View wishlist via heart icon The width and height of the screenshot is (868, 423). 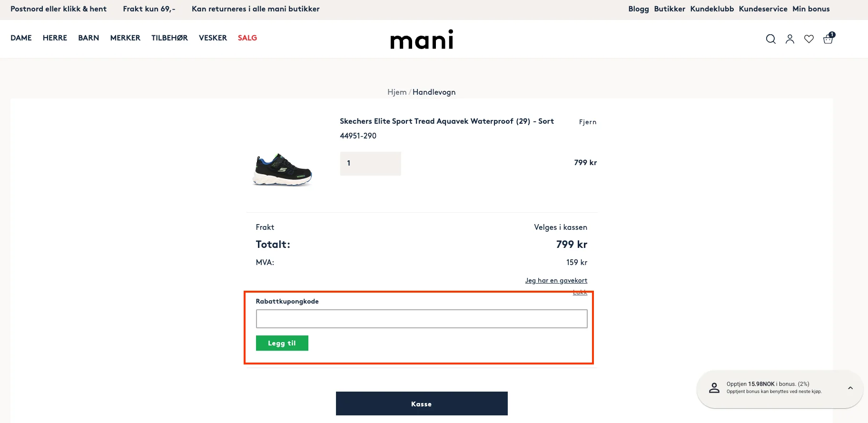point(809,39)
